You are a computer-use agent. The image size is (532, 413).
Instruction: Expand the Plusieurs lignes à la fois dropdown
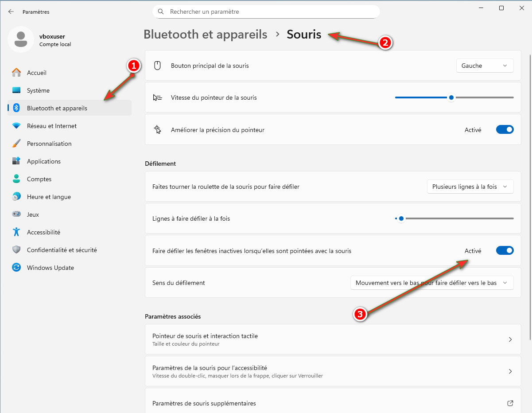tap(470, 187)
